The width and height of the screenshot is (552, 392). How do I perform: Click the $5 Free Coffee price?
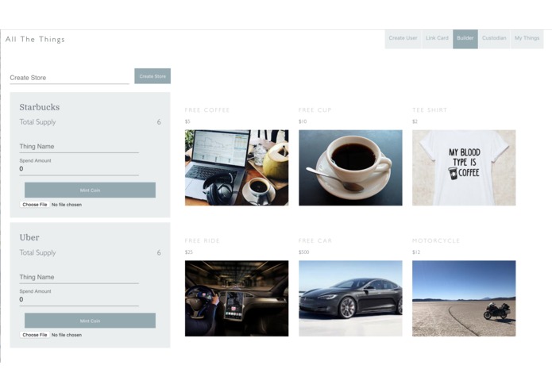tap(187, 121)
